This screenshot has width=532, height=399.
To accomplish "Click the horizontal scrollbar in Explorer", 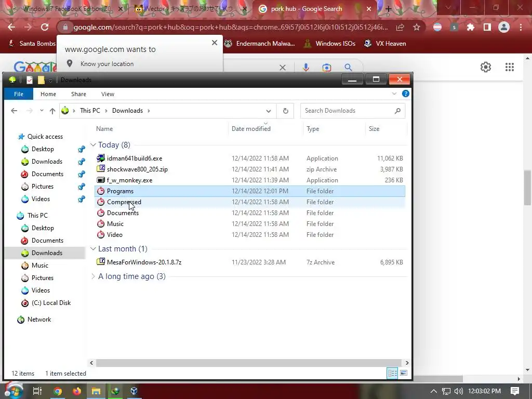I will tap(248, 363).
